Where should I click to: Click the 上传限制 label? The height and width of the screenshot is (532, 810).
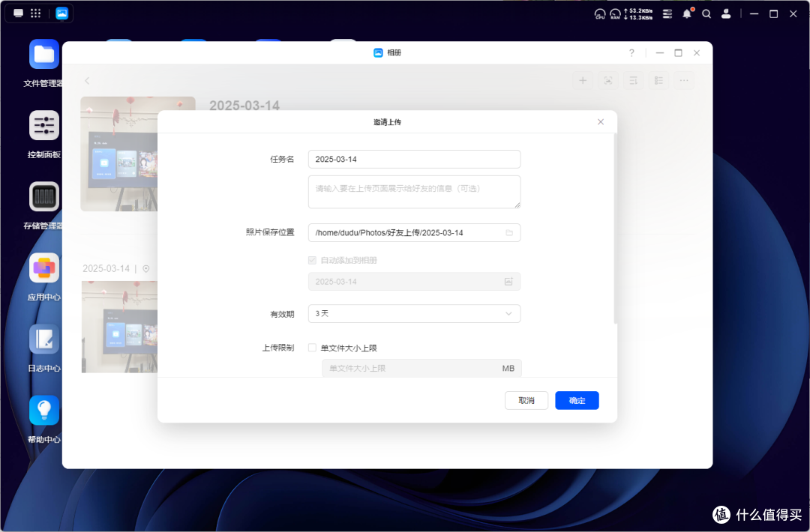pos(278,348)
